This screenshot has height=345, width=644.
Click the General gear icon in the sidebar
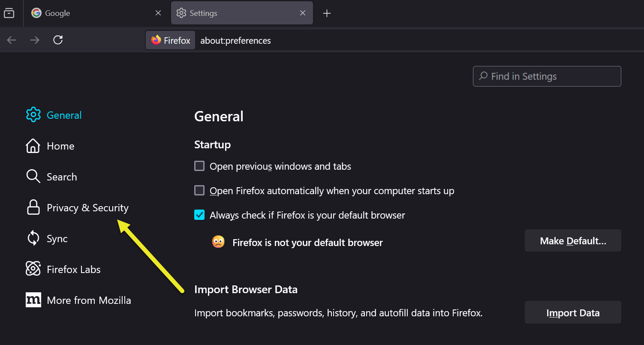coord(33,115)
